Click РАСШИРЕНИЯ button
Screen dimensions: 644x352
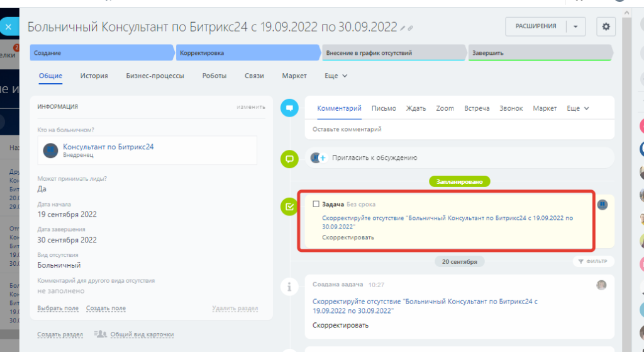pos(536,26)
